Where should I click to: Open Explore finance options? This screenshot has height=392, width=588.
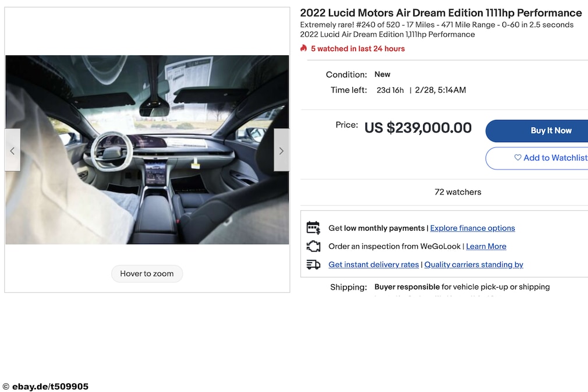click(x=472, y=228)
